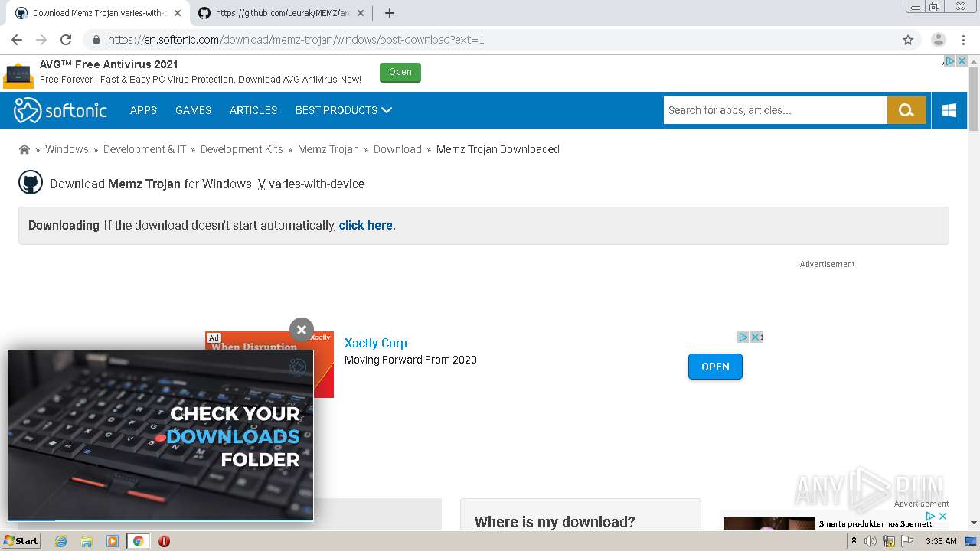Focus the Search for apps field
Image resolution: width=980 pixels, height=551 pixels.
tap(775, 110)
